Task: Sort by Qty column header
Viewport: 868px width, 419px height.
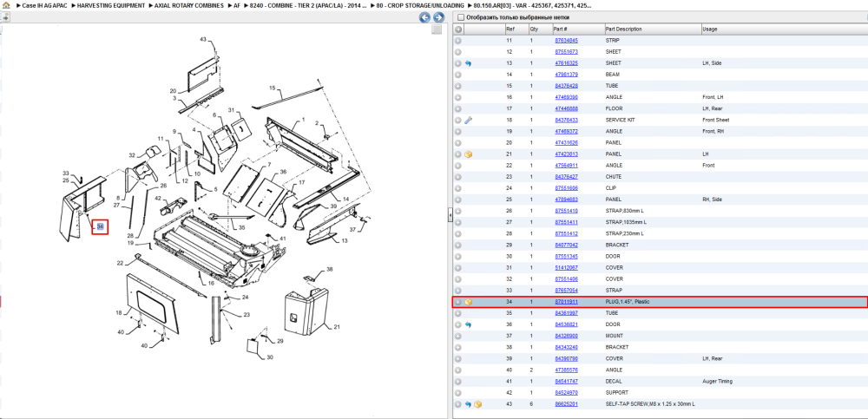Action: coord(534,29)
